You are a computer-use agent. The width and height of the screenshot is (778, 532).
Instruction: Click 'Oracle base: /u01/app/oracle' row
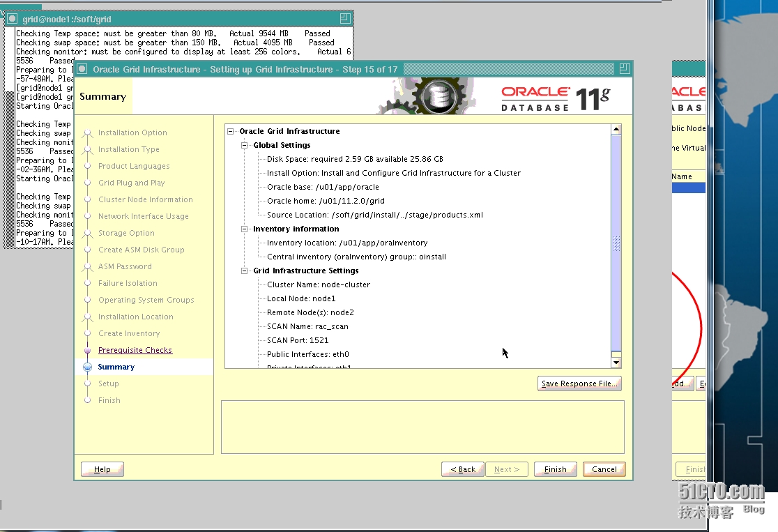(323, 187)
